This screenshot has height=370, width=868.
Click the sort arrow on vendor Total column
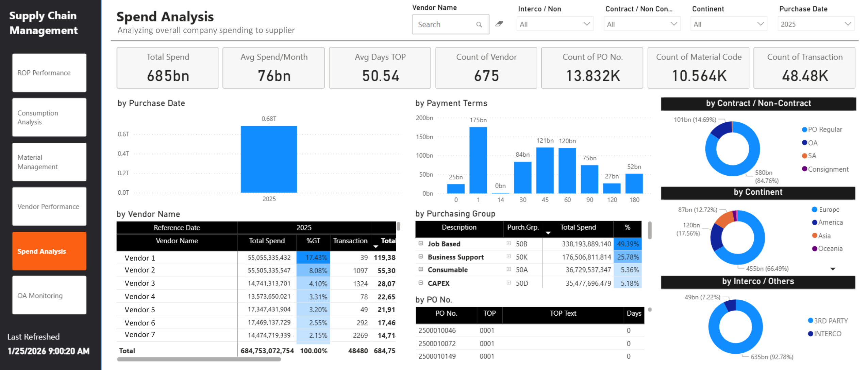[x=375, y=247]
